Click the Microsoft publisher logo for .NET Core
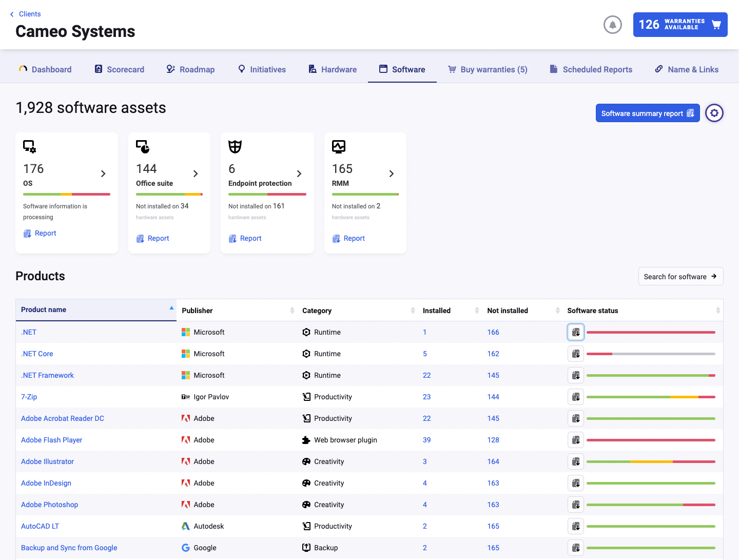Viewport: 739px width, 560px height. (185, 354)
